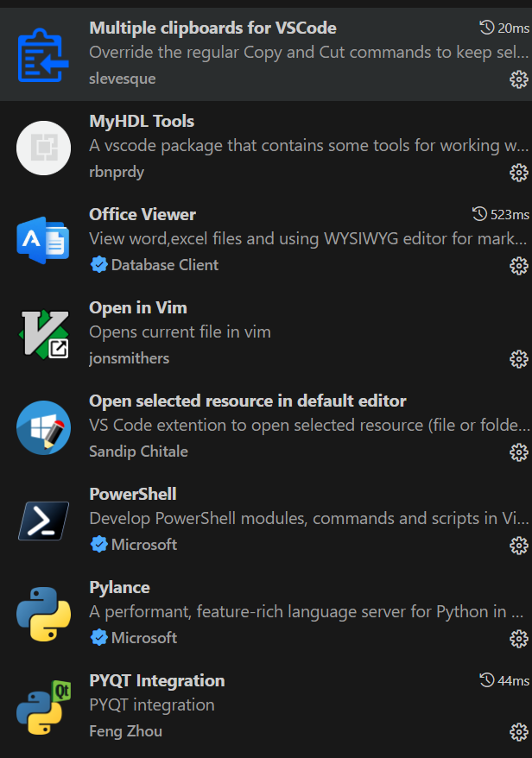Click the 20ms activation time text
This screenshot has height=758, width=532.
click(514, 28)
